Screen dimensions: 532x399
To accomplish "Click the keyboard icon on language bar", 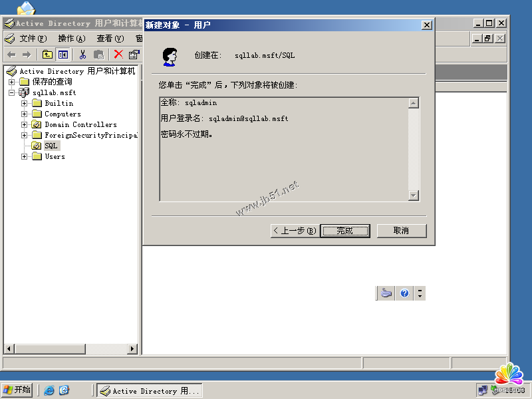I will (386, 293).
